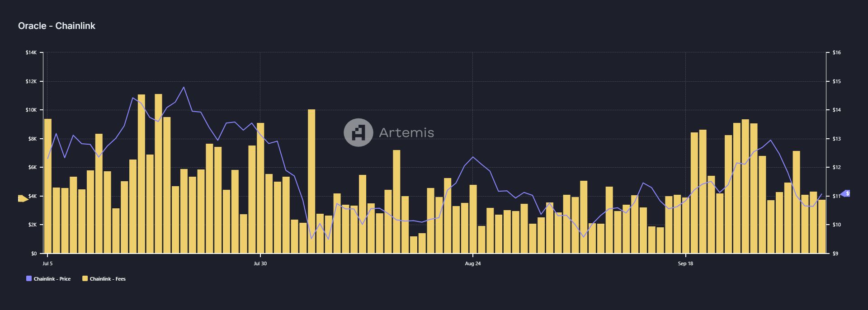
Task: Click the first fees bar at Jul 5
Action: pyautogui.click(x=47, y=186)
